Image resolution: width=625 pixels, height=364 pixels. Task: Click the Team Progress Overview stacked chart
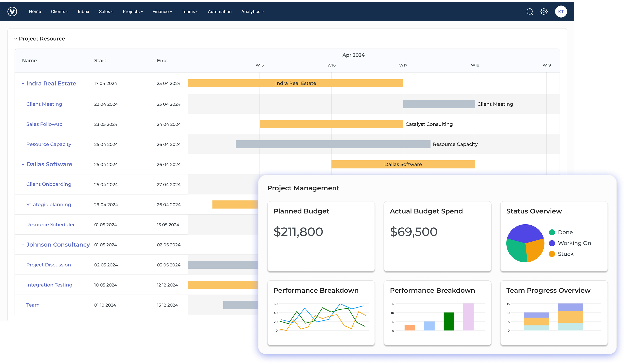[x=554, y=317]
